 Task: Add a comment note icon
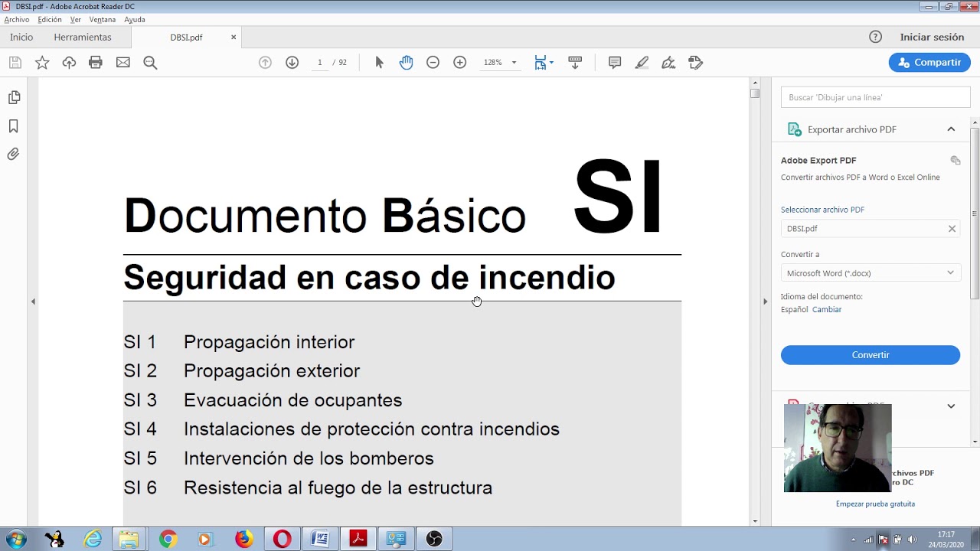click(x=615, y=63)
